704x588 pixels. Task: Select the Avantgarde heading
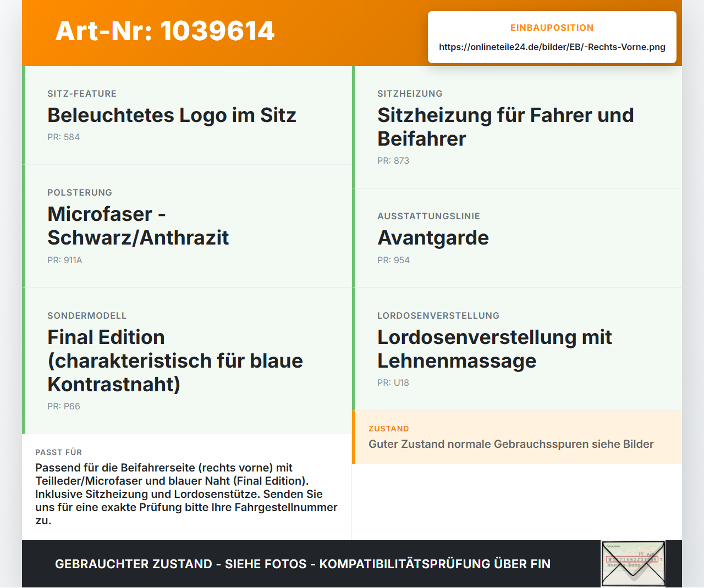[x=433, y=238]
